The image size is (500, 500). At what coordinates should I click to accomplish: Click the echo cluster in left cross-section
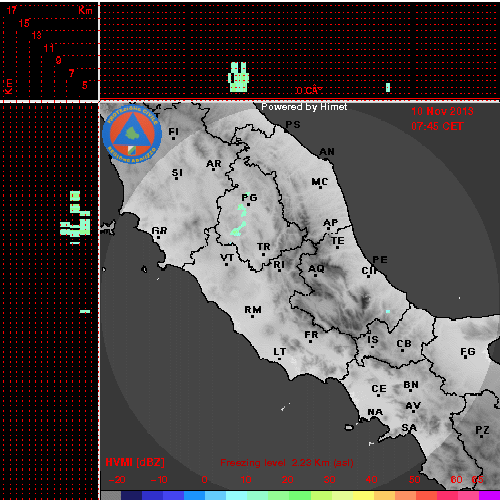75,215
